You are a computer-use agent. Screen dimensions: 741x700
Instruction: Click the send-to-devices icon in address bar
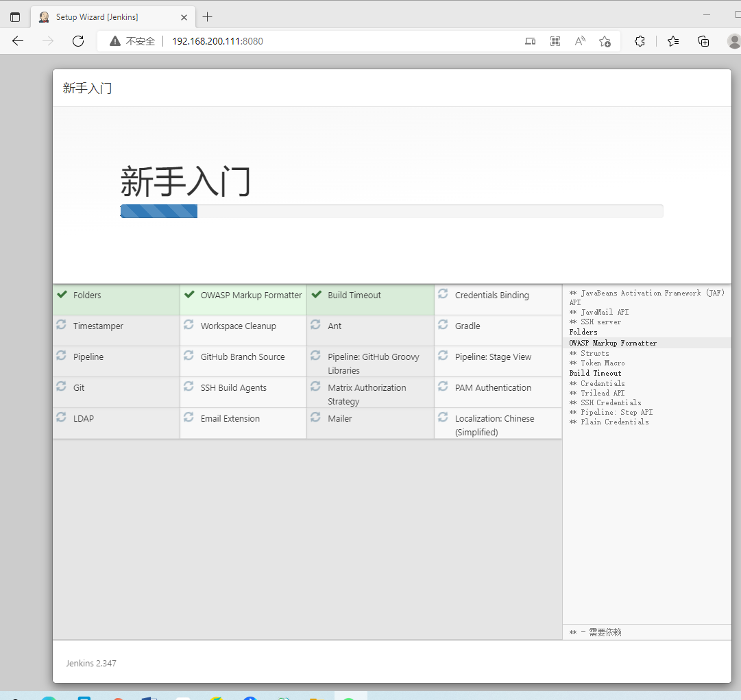(531, 41)
